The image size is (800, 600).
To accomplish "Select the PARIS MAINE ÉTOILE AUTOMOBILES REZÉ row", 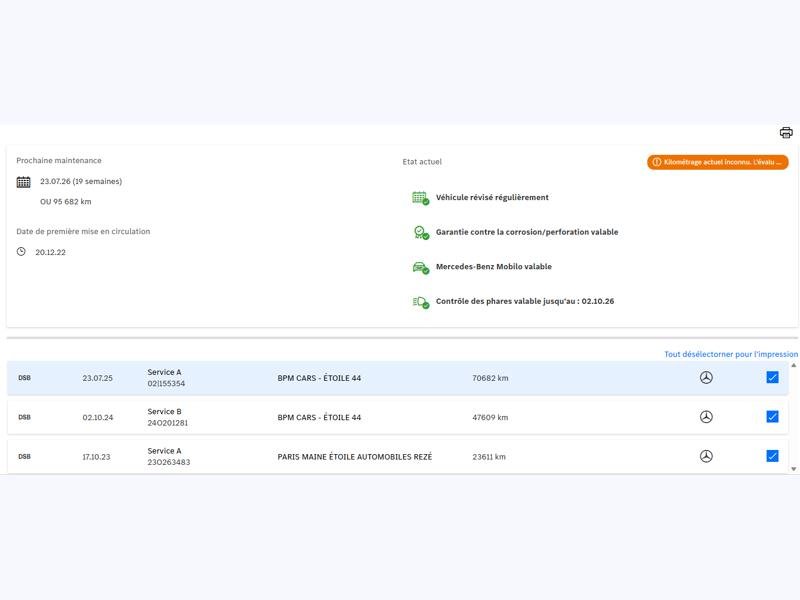I will coord(354,457).
